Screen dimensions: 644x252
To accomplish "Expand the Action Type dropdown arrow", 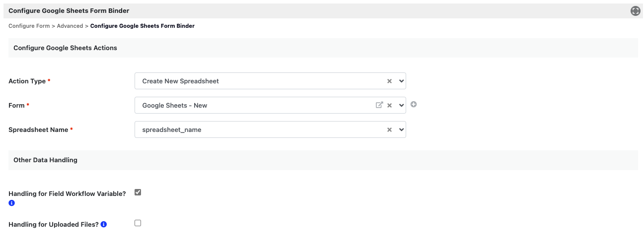I will (401, 81).
